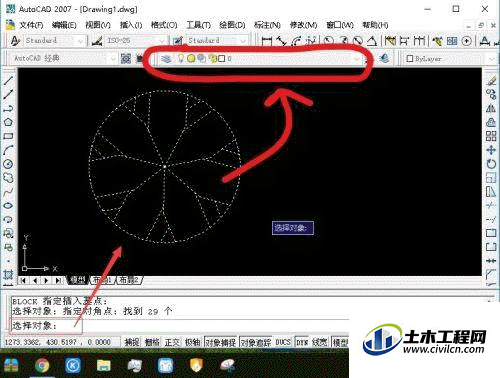Select the Insert Block tool

[8, 233]
